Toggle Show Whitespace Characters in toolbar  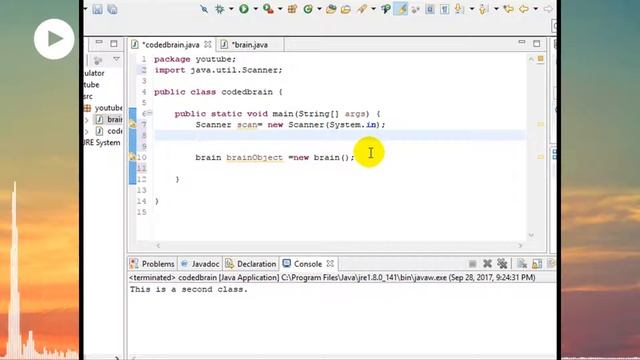[444, 9]
